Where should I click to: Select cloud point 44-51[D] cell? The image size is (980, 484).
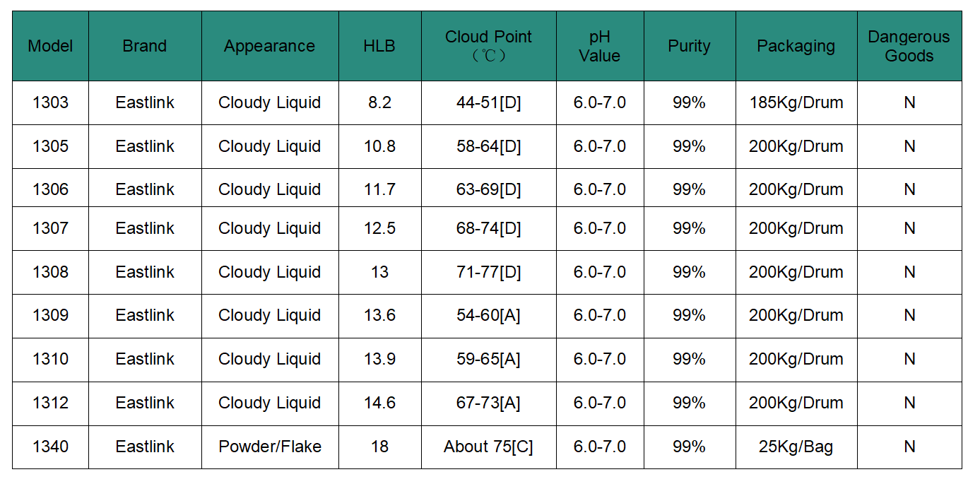click(488, 102)
